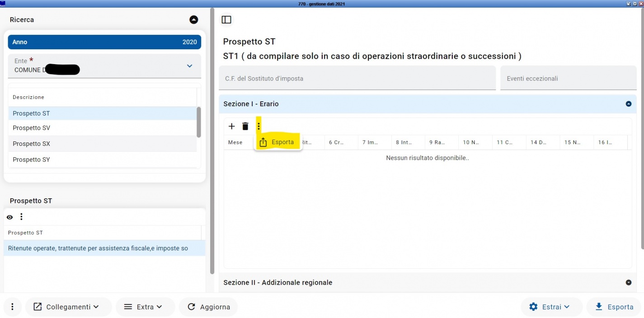Select the Anno 2020 field
Viewport: 644px width, 318px height.
104,42
